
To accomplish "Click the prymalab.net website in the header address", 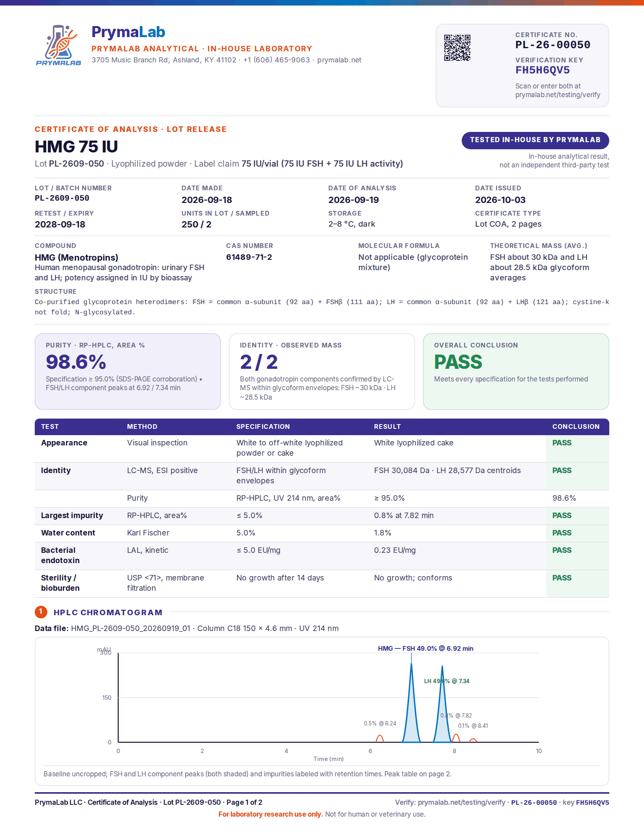I will pos(339,60).
